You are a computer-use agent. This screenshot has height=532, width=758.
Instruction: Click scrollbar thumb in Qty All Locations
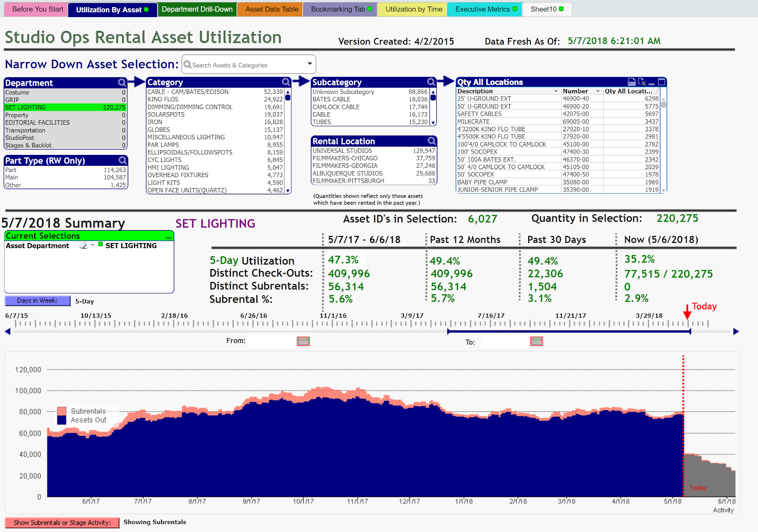coord(664,105)
